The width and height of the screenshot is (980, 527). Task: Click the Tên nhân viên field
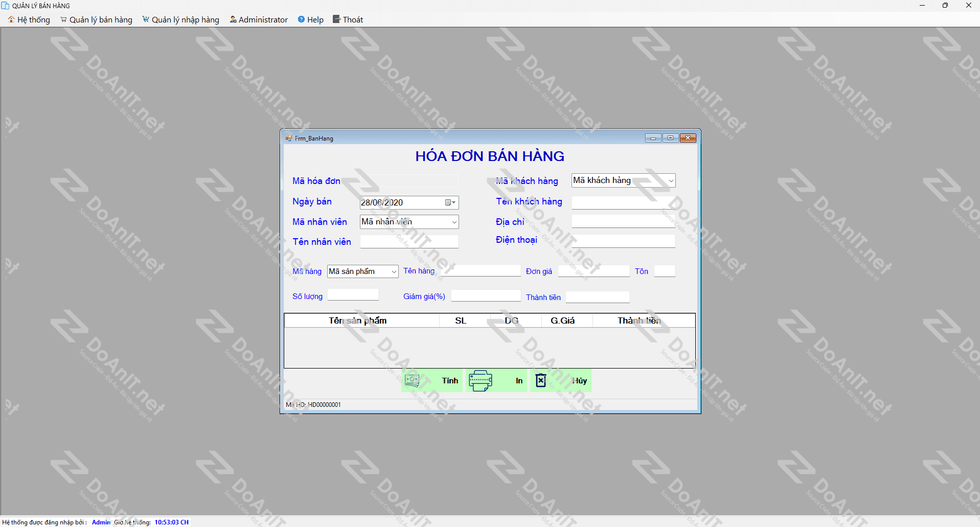pos(409,241)
